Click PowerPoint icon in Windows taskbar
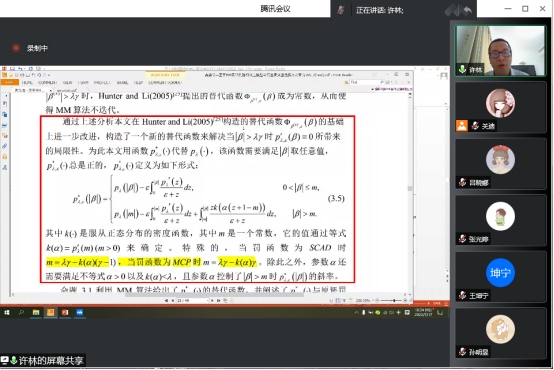Viewport: 554px width, 370px height. [65, 312]
